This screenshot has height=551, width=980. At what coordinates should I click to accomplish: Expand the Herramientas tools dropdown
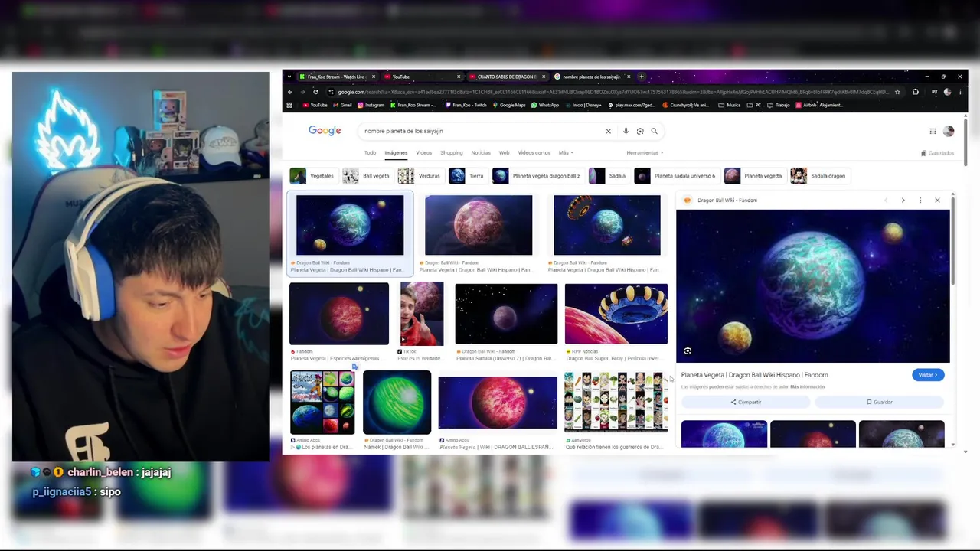point(645,153)
